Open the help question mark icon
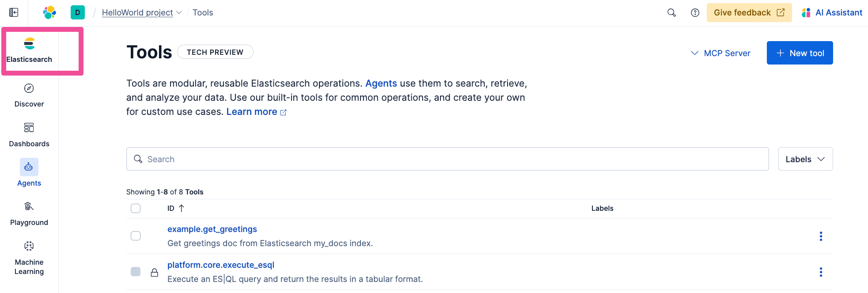Screen dimensions: 868x293 (695, 12)
